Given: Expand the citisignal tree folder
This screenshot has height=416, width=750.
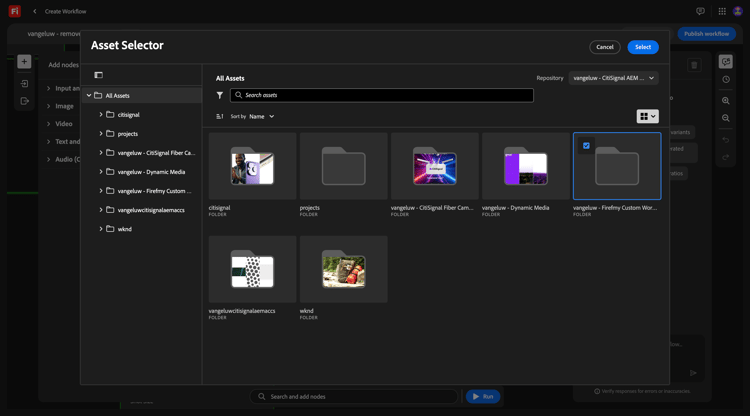Looking at the screenshot, I should point(101,115).
